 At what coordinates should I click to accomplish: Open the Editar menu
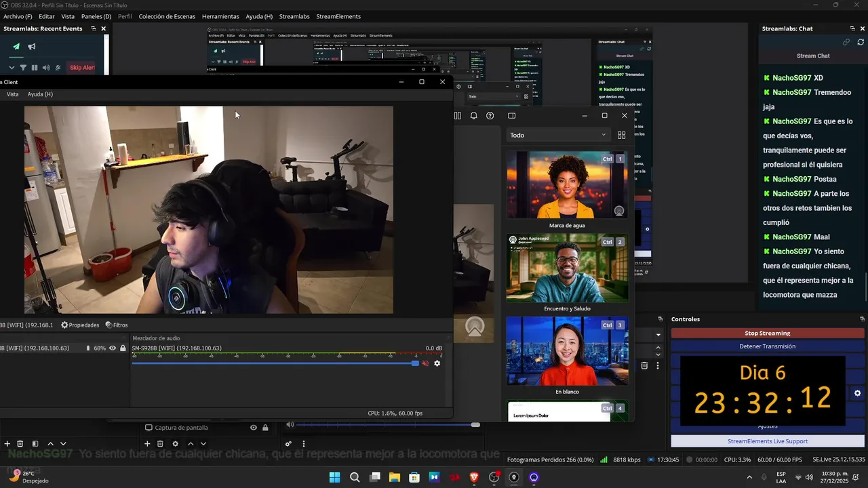47,16
